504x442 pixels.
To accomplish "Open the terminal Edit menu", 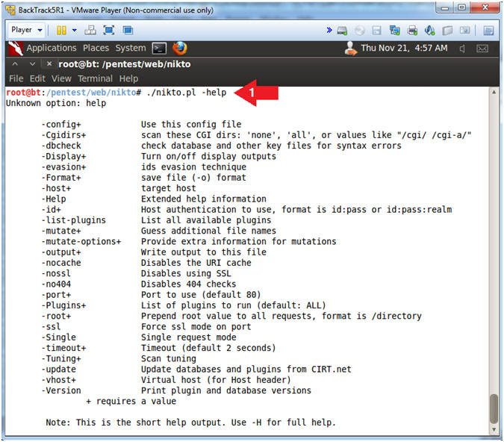I will [37, 78].
